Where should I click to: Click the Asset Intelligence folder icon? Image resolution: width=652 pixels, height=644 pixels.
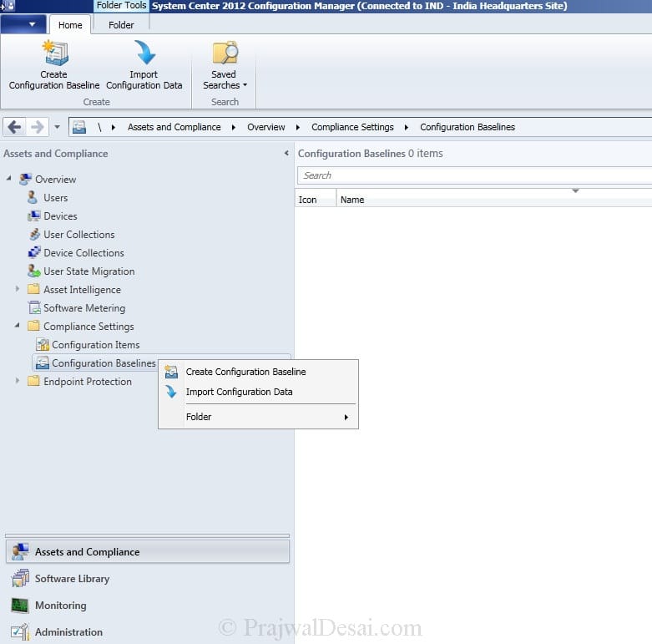tap(33, 289)
